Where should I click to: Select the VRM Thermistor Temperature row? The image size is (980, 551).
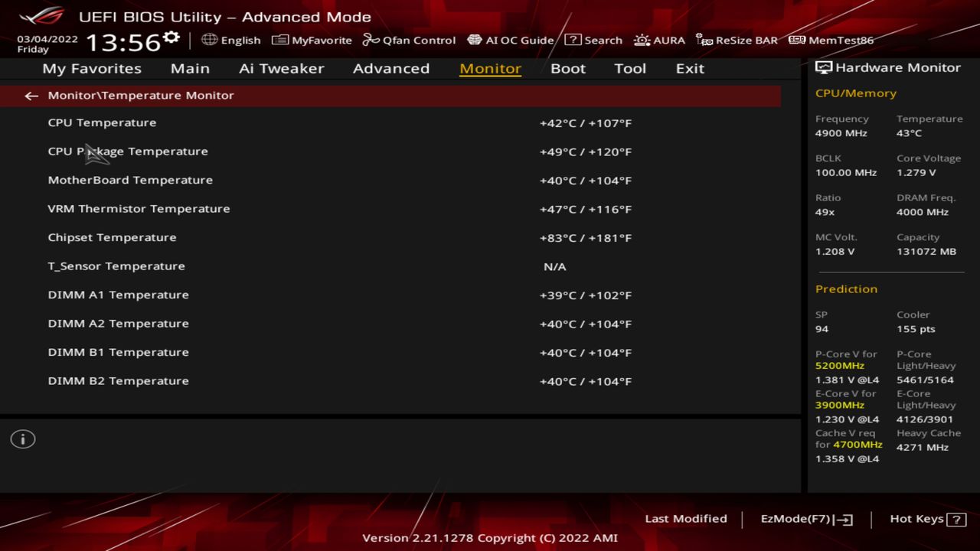pyautogui.click(x=390, y=209)
